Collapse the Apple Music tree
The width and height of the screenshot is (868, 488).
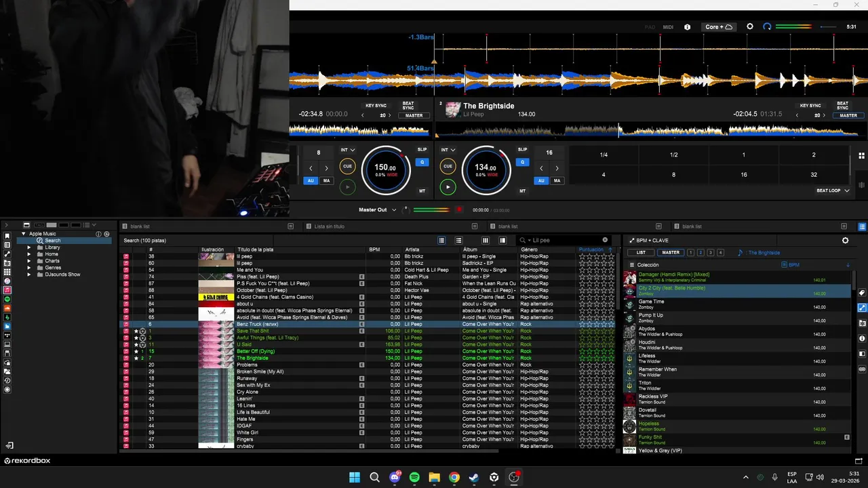point(23,234)
